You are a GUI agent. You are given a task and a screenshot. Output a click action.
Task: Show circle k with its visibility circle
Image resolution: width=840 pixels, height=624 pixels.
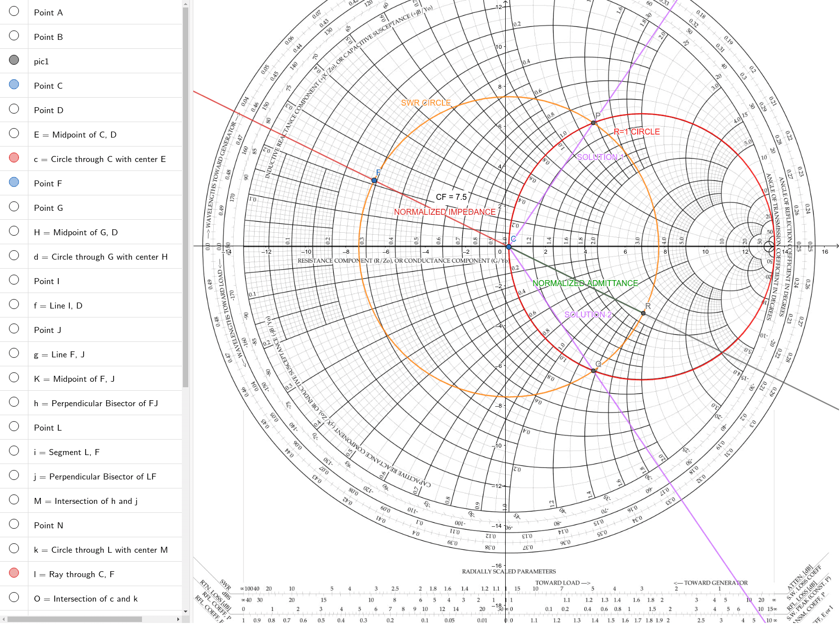[x=14, y=548]
